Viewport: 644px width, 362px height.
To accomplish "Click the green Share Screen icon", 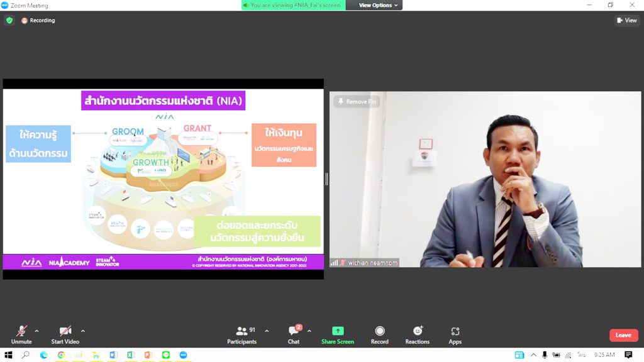I will coord(338,331).
